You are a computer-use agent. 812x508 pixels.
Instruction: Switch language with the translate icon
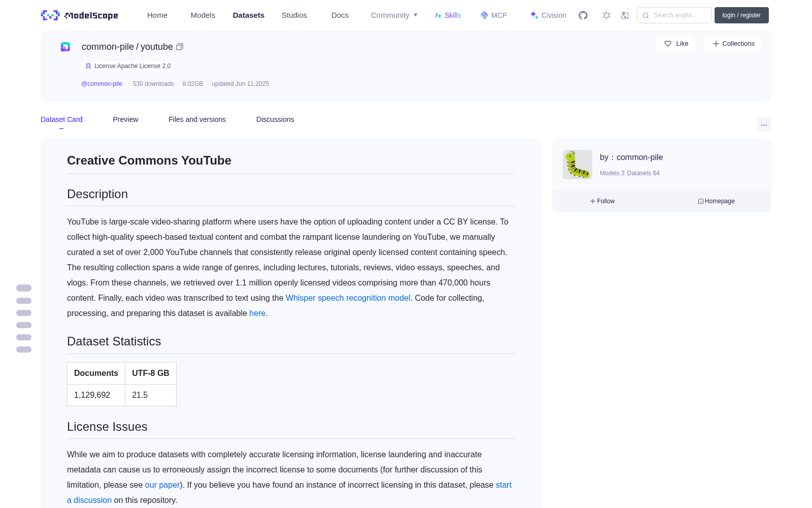(x=625, y=15)
